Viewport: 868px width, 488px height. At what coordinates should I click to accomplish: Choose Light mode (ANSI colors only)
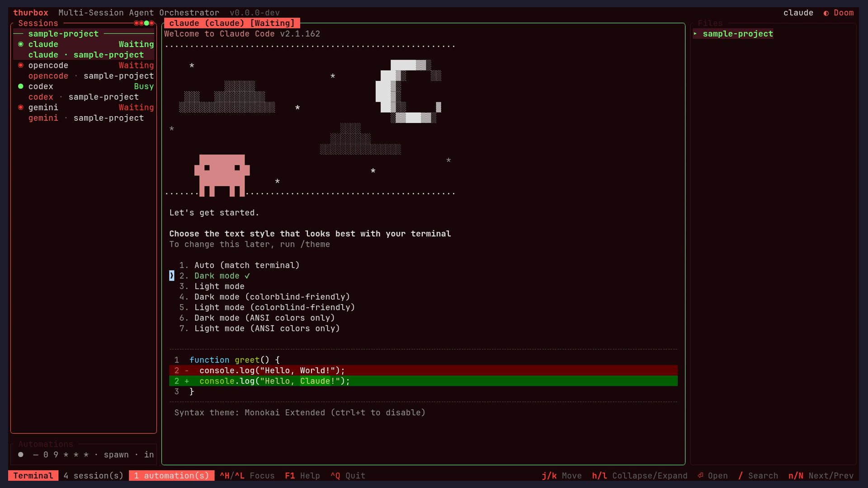(x=259, y=328)
